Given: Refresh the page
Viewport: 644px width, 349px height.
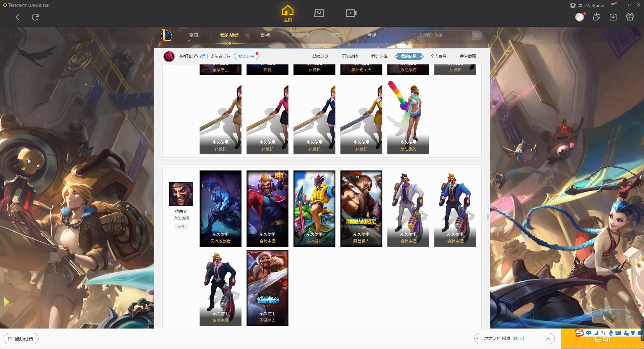Looking at the screenshot, I should pos(35,17).
